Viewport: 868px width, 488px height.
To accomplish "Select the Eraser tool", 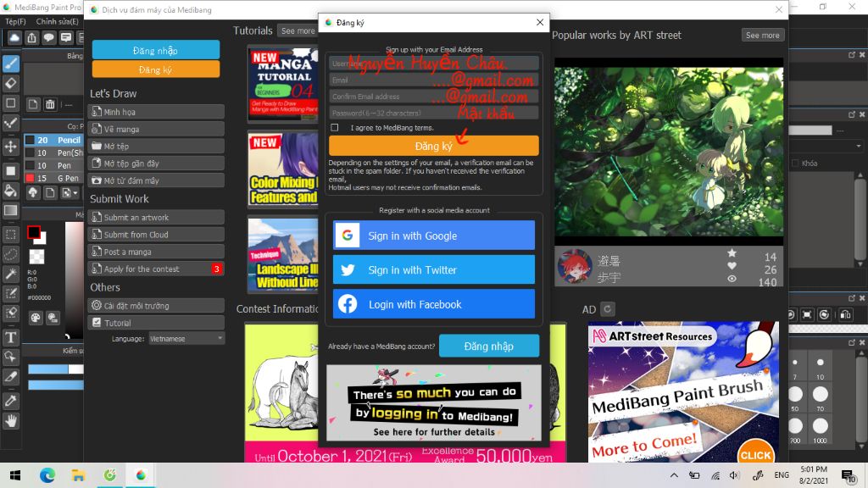I will pos(10,84).
